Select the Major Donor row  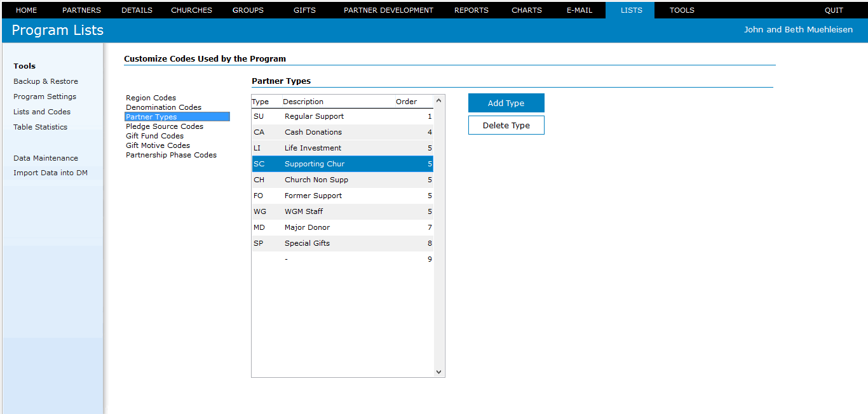[x=342, y=227]
